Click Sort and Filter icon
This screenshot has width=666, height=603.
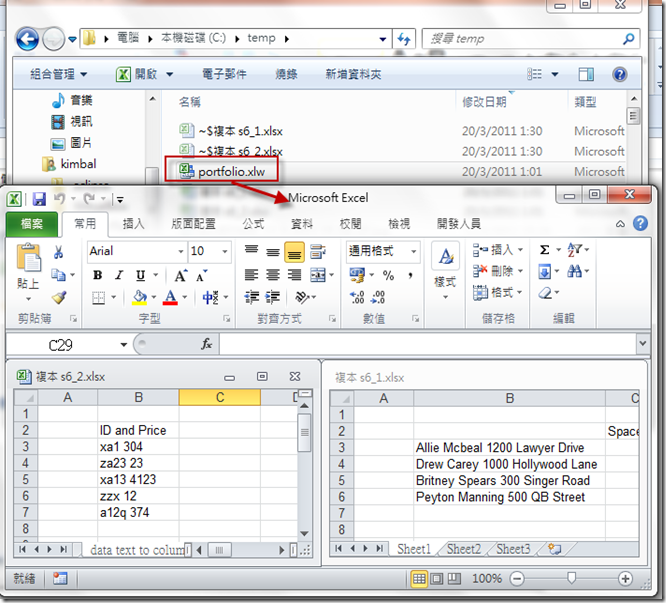(575, 250)
